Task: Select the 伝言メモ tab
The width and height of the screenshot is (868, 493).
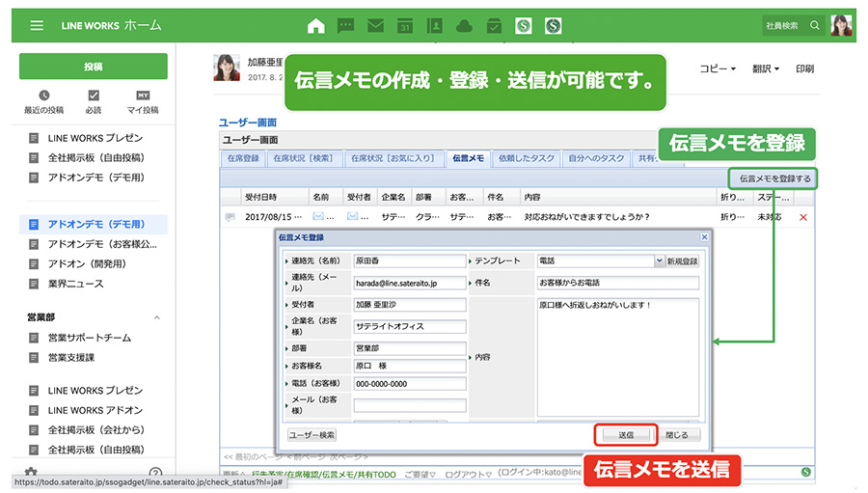Action: [x=469, y=158]
